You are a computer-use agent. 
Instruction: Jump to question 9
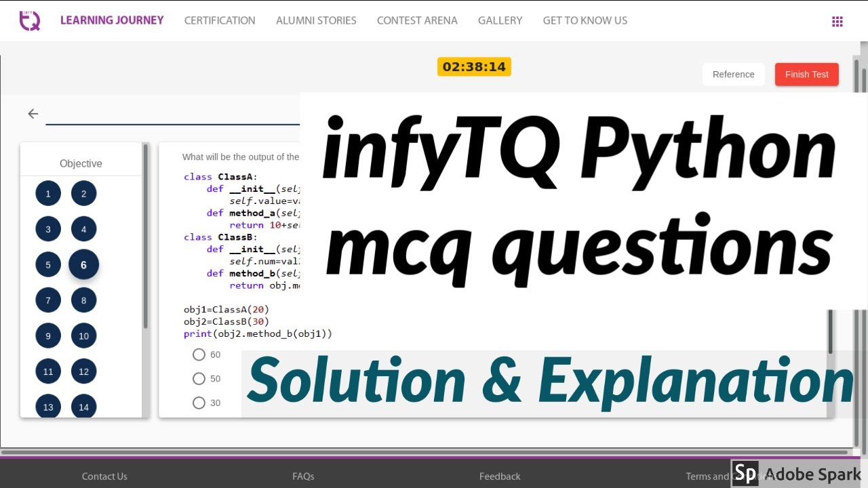48,336
